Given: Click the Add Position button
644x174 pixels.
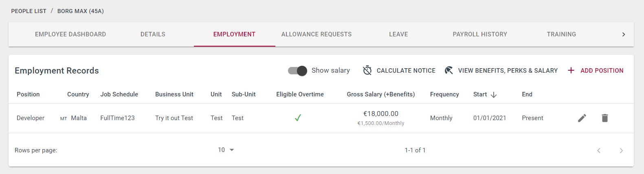Looking at the screenshot, I should (x=596, y=70).
